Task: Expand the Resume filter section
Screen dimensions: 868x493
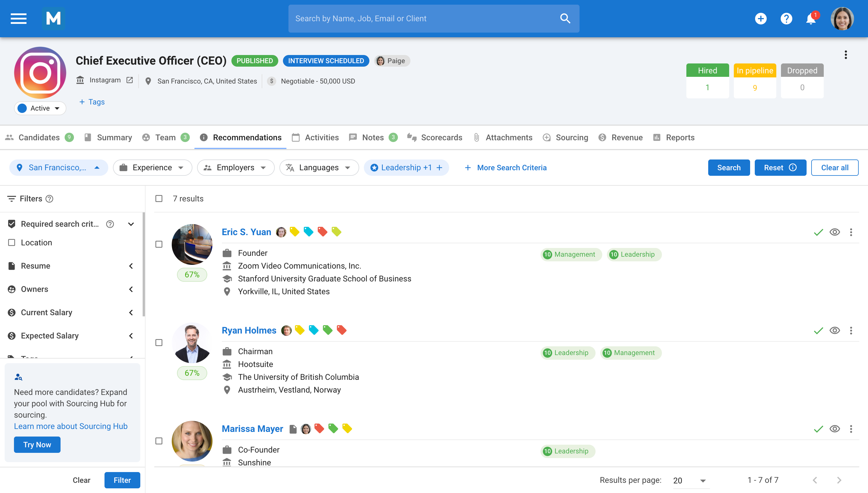Action: pyautogui.click(x=131, y=266)
